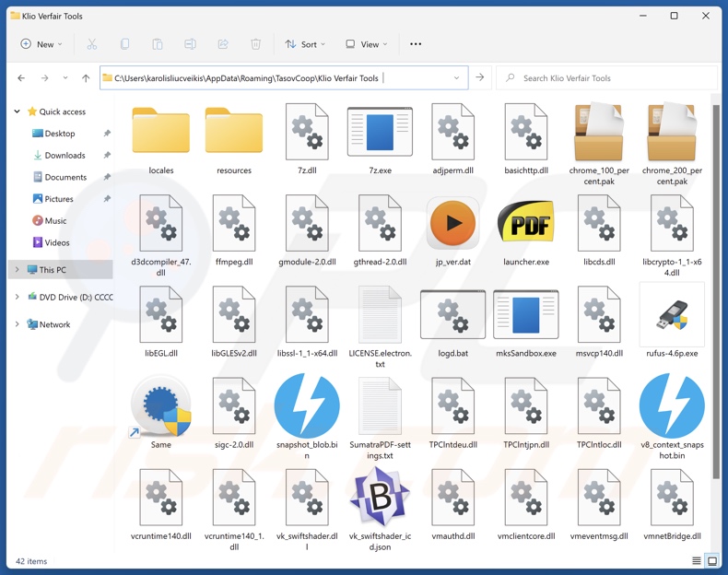Select the vcruntime140.dll file
Image resolution: width=728 pixels, height=575 pixels.
pyautogui.click(x=160, y=505)
